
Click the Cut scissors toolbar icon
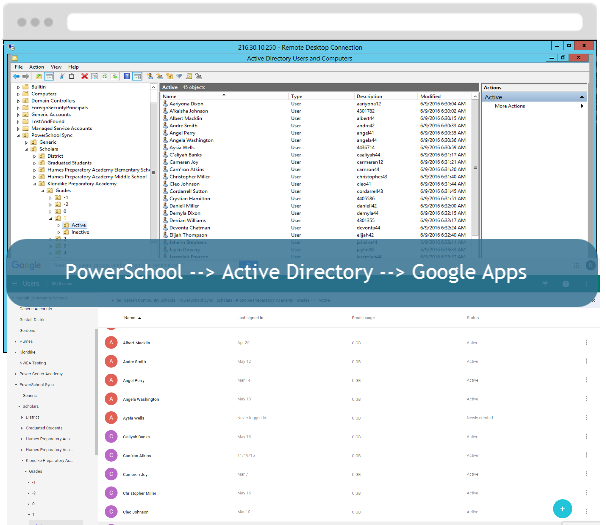point(62,77)
